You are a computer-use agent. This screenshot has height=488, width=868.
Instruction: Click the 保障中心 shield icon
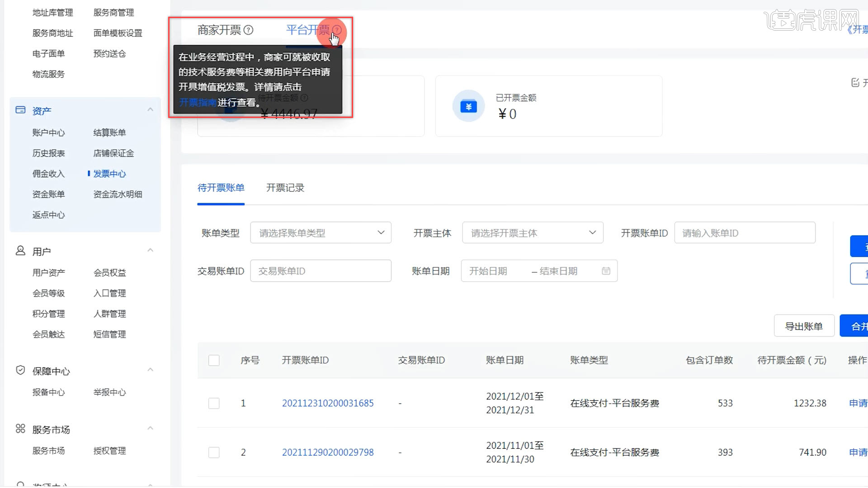[20, 371]
